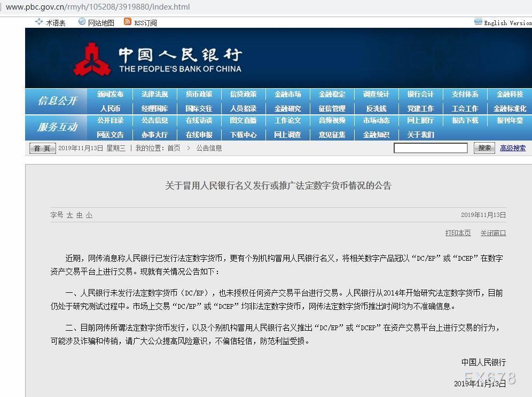The height and width of the screenshot is (397, 532).
Task: Open the 术语表 link
Action: [56, 23]
